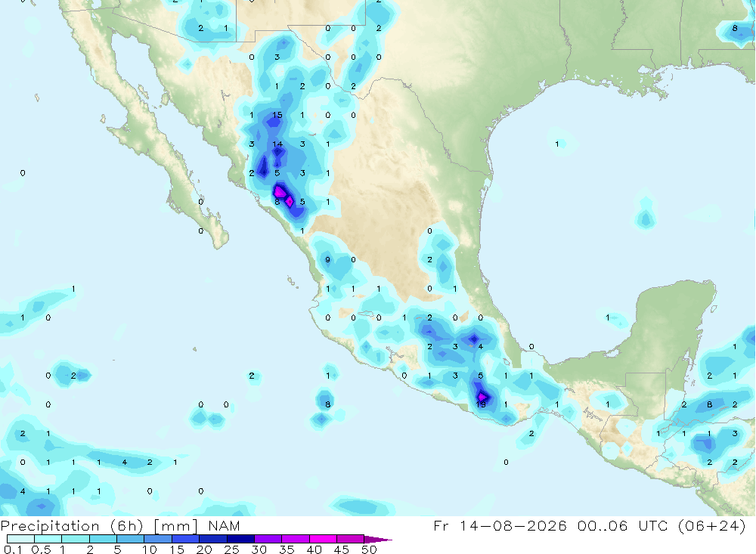Click the 0.5–1 mm legend color cell
This screenshot has height=554, width=756.
pyautogui.click(x=48, y=539)
